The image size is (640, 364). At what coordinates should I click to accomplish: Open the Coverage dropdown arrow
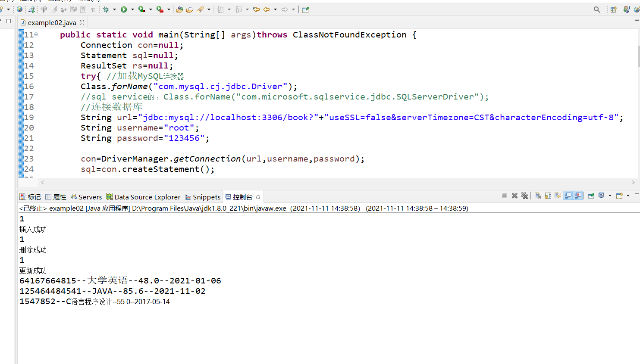tap(151, 9)
